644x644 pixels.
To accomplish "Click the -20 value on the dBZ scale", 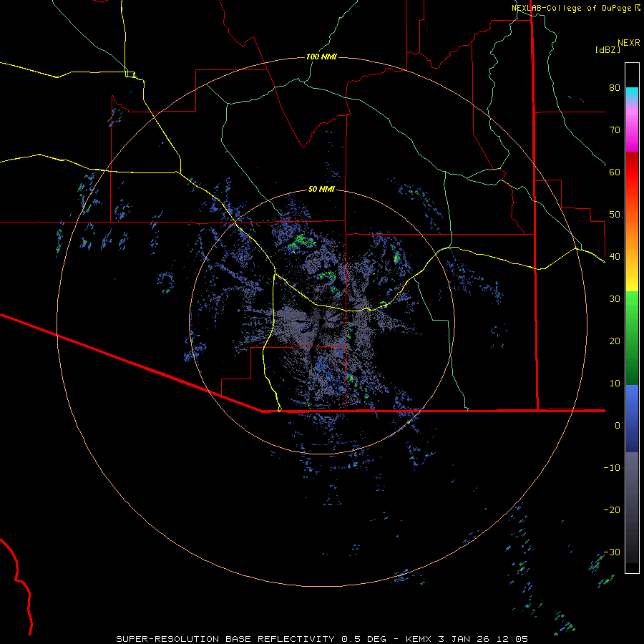I will 612,510.
